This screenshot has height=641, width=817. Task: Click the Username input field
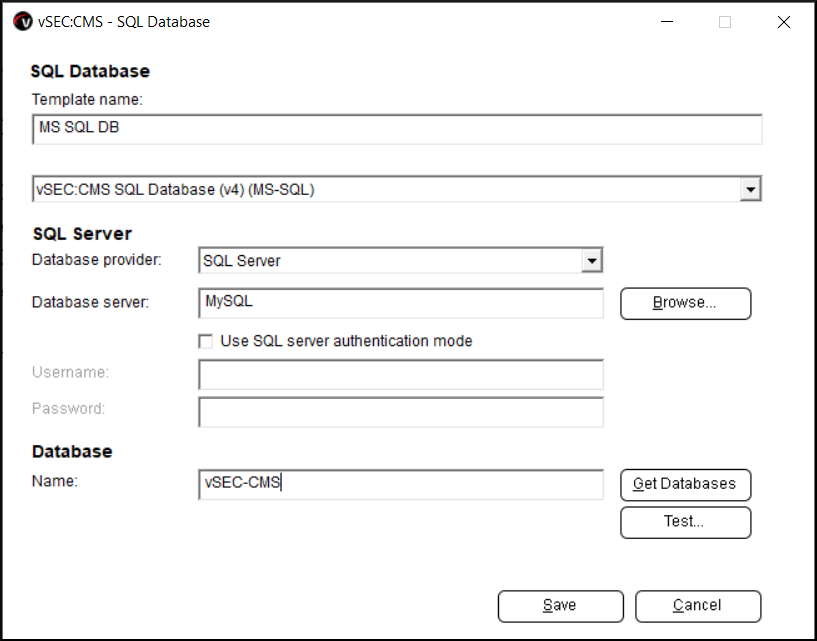pos(401,374)
